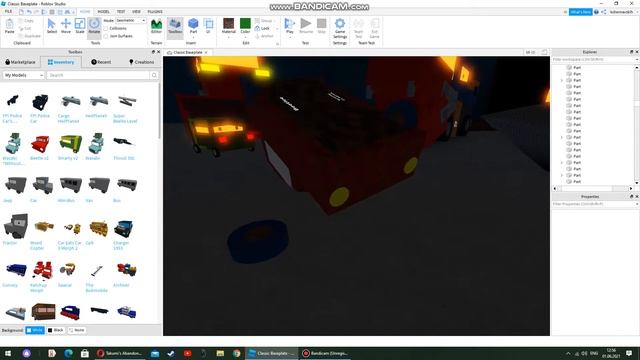Insert the Ketchup Morph model
This screenshot has height=360, width=640.
[x=41, y=276]
